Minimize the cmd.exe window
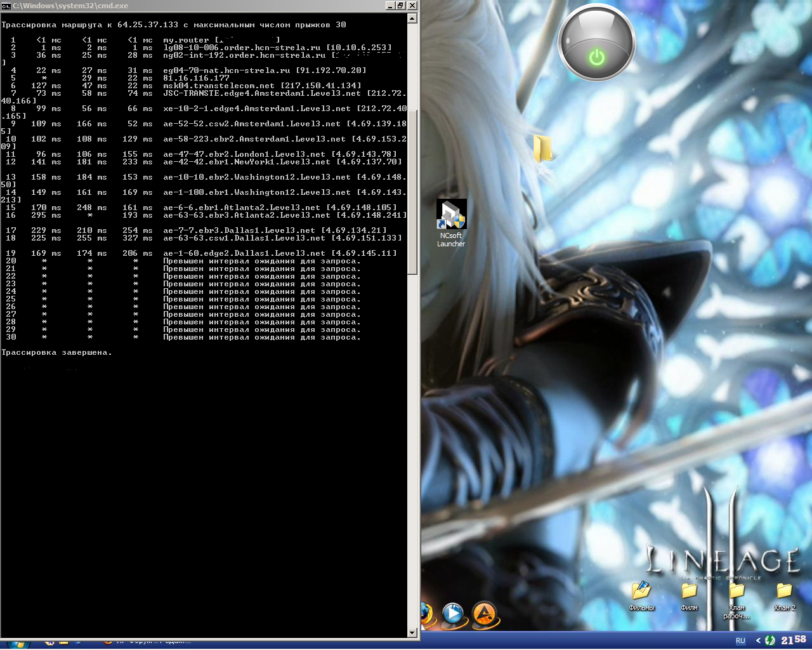Viewport: 812px width, 650px height. click(x=390, y=6)
